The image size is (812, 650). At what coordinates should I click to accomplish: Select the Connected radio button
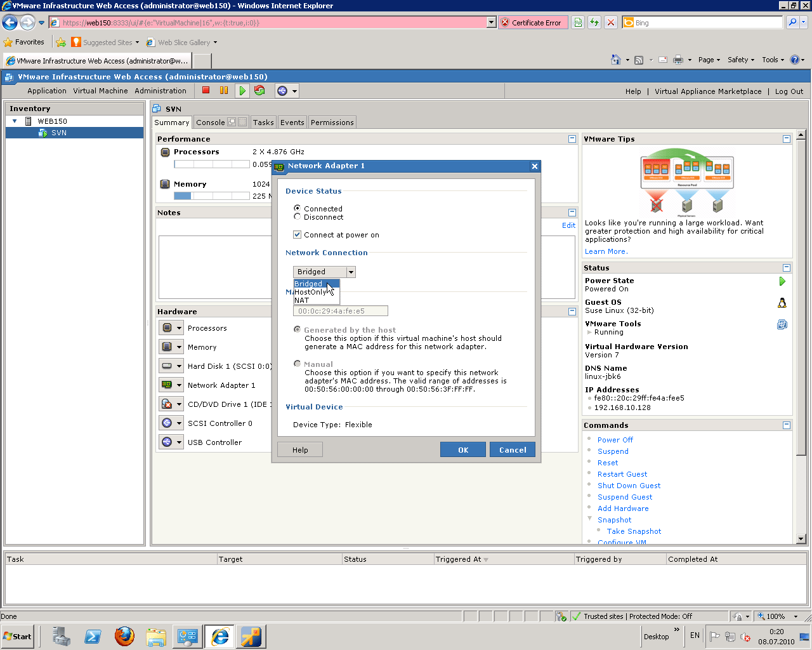tap(297, 208)
